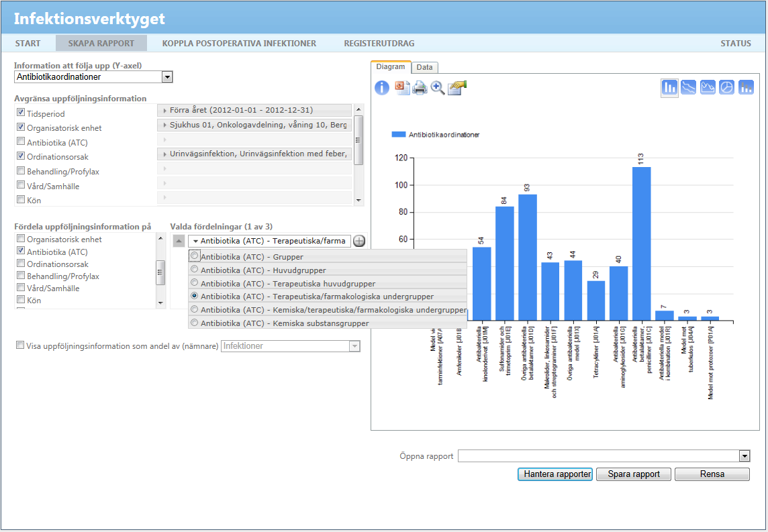Click the Fördela list scroll-down arrow
768x532 pixels.
[x=160, y=303]
